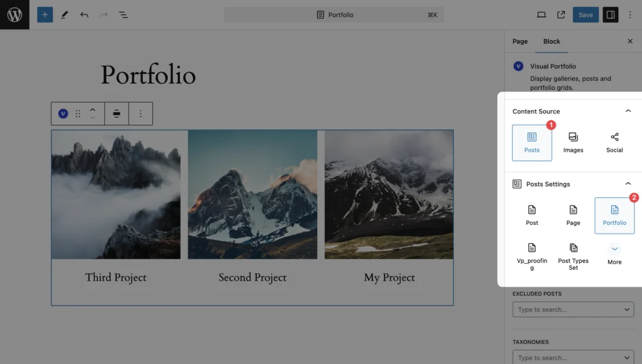The height and width of the screenshot is (364, 642).
Task: Click the Posts Settings header icon
Action: pos(517,184)
